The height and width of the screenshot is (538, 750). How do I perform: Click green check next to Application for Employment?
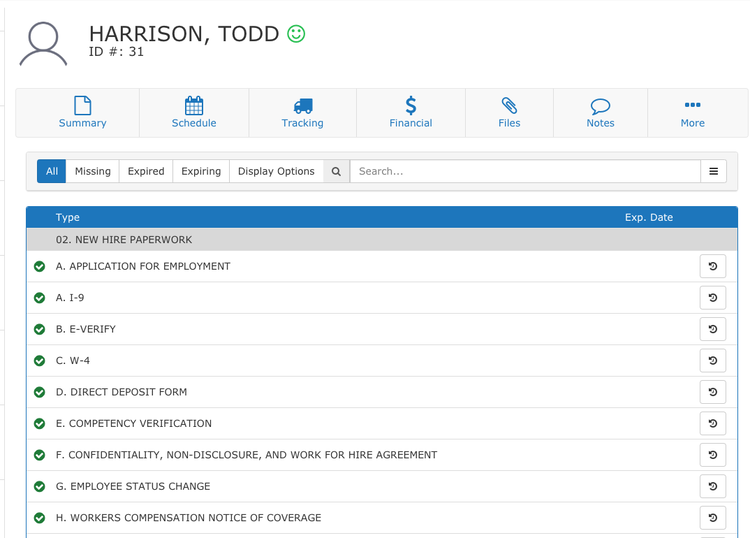[40, 266]
